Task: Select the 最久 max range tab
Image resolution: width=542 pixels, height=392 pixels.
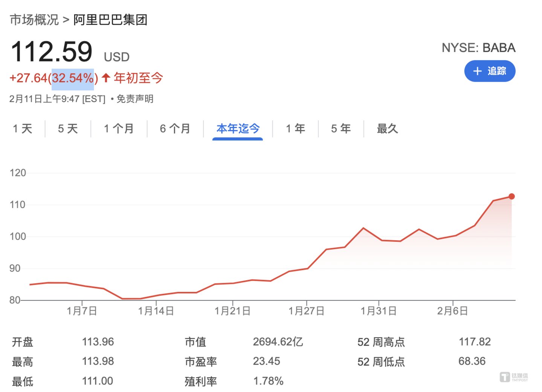Action: 387,129
